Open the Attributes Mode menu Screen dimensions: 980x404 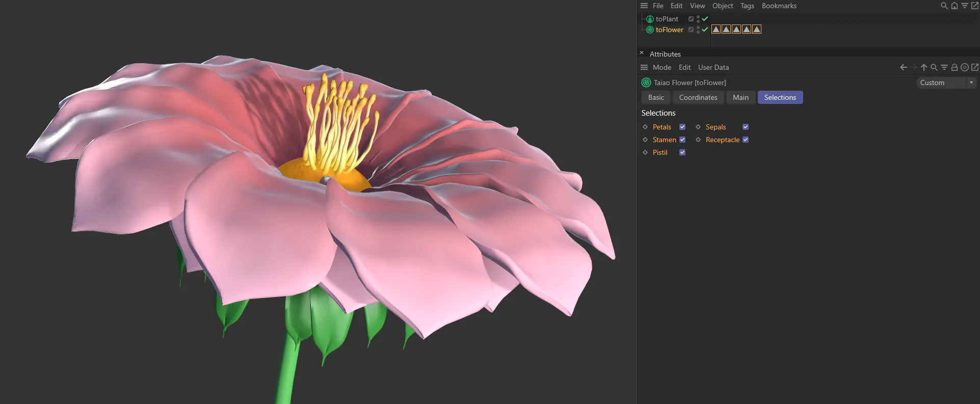pos(662,67)
